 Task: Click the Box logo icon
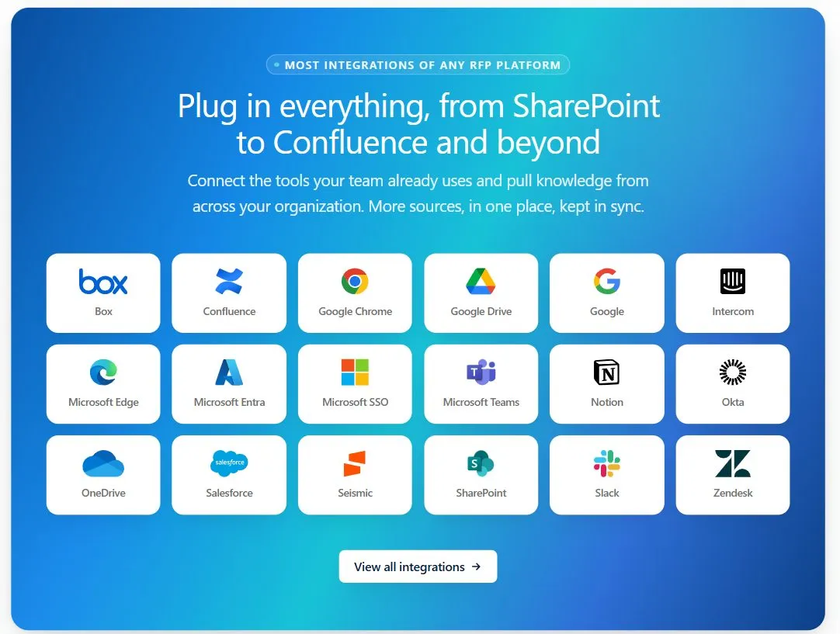tap(102, 282)
